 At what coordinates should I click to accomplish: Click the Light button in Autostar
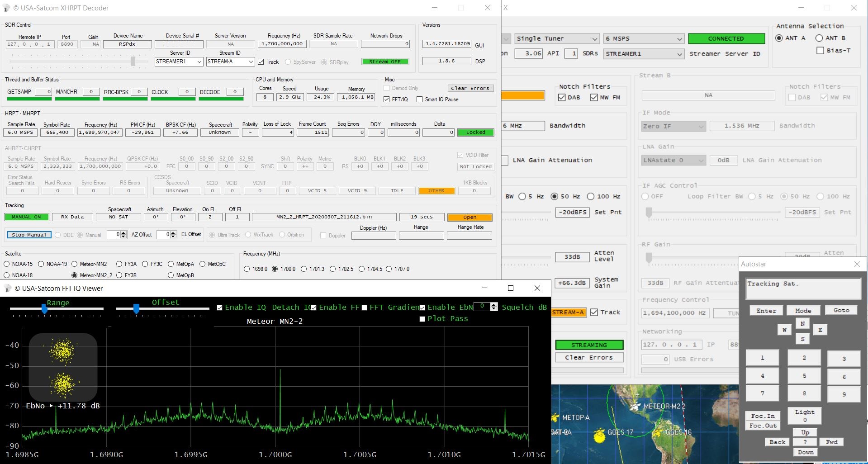[805, 416]
